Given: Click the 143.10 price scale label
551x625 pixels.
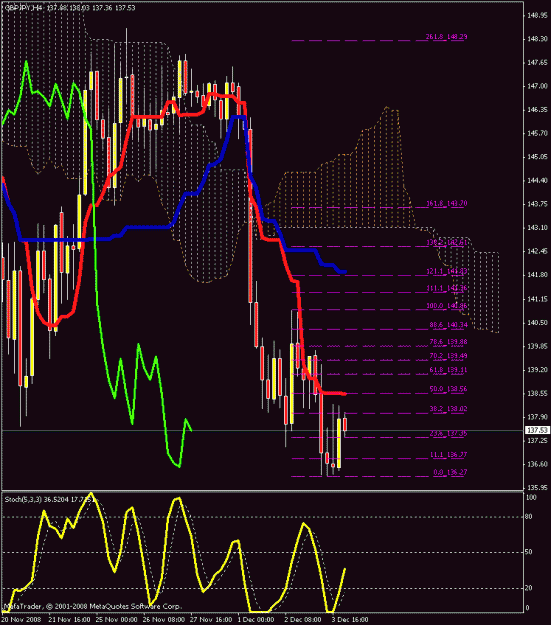Looking at the screenshot, I should [x=537, y=227].
